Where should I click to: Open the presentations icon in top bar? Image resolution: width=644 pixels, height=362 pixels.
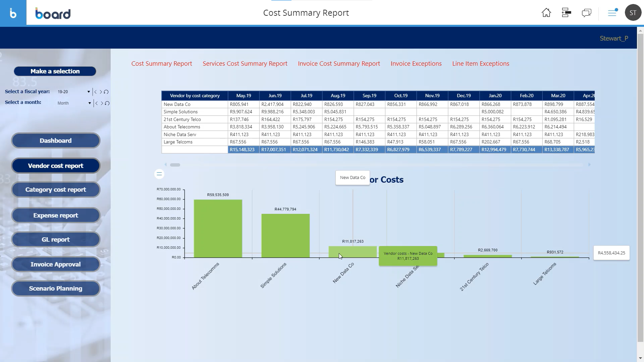[566, 13]
